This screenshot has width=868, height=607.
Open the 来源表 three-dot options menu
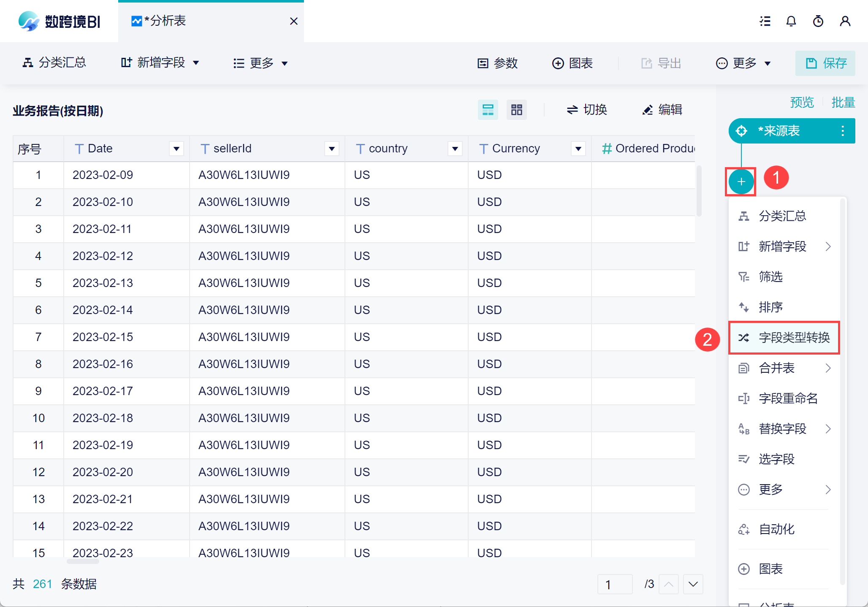pos(843,131)
